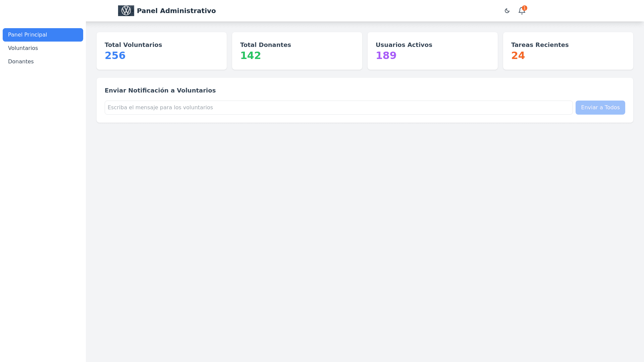The image size is (644, 362).
Task: Click the green 142 donors count
Action: 250,56
